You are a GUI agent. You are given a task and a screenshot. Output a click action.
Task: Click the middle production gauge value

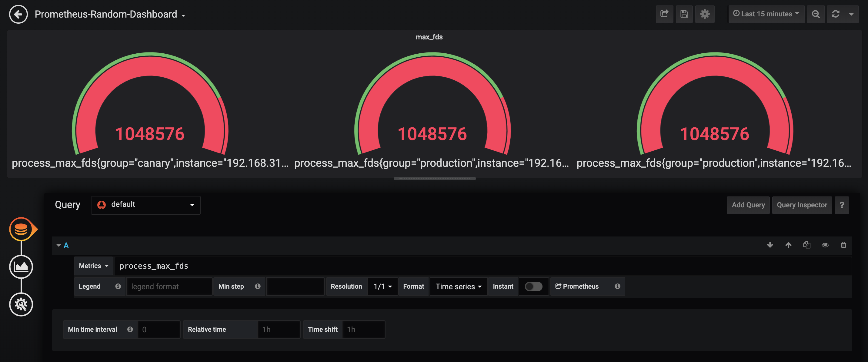point(432,134)
